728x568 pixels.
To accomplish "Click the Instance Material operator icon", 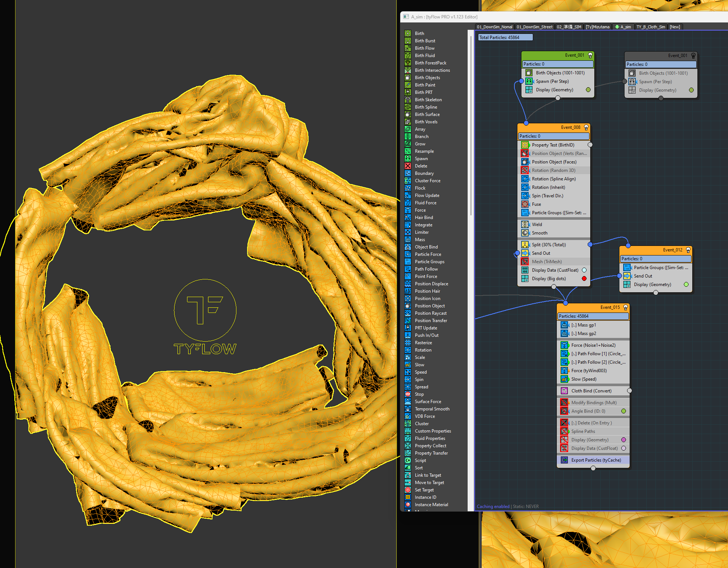I will (x=408, y=505).
